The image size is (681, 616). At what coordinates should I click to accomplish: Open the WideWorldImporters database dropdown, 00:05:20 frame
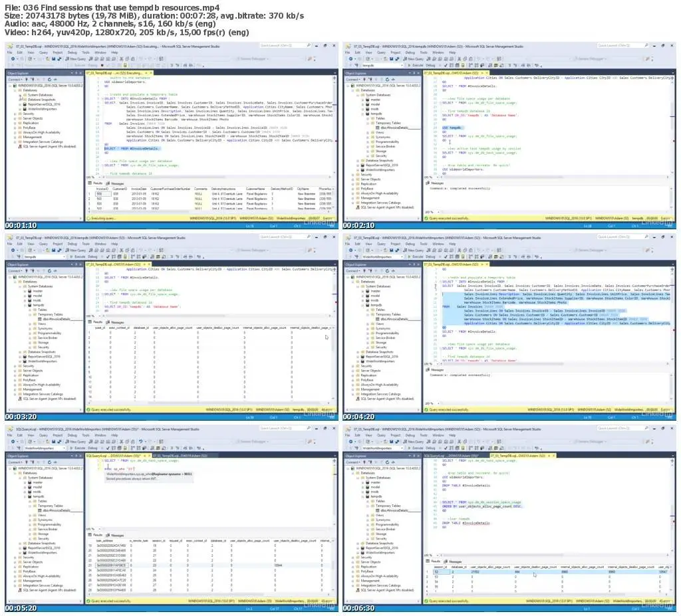click(x=65, y=448)
